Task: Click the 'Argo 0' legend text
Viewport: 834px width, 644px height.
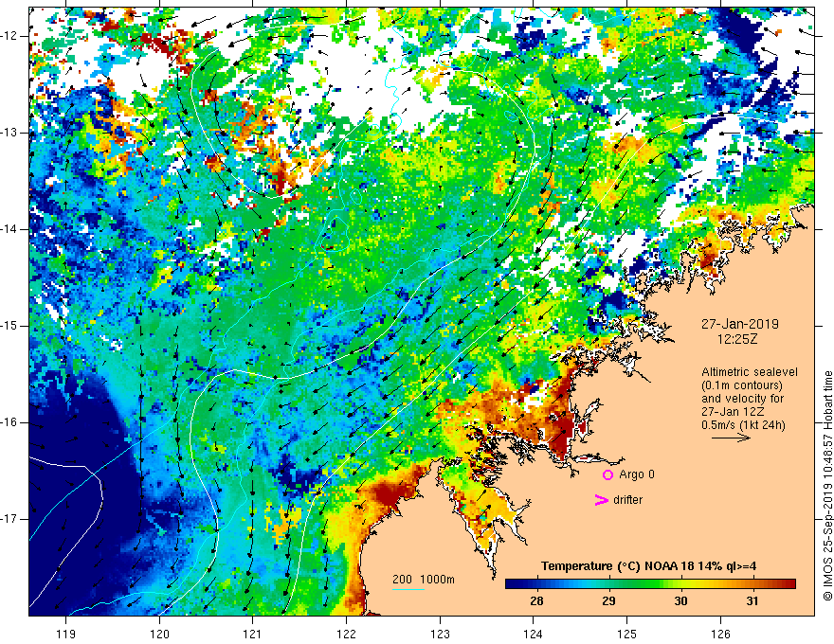Action: (637, 474)
